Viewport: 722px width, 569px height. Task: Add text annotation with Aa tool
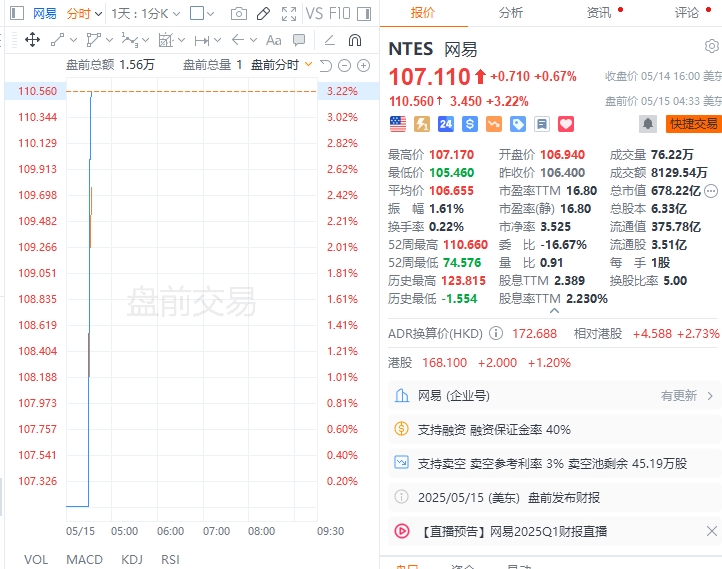click(x=274, y=41)
